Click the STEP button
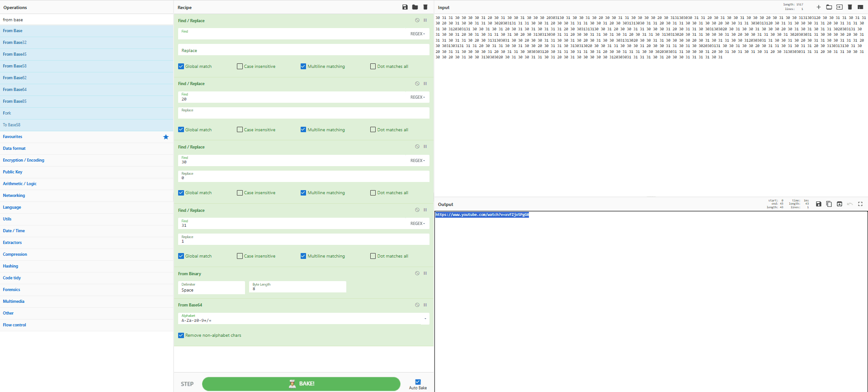The width and height of the screenshot is (868, 392). [x=187, y=384]
